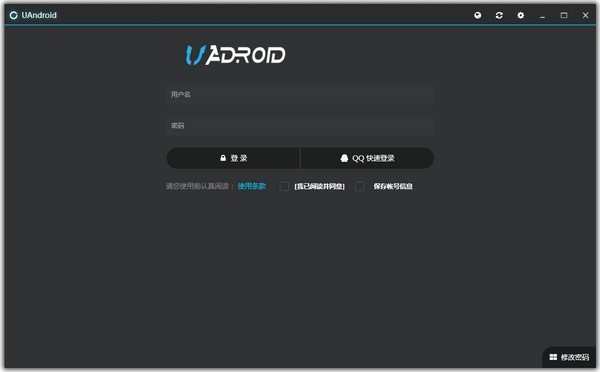
Task: Enable the 保存帐号信息 checkbox
Action: click(x=360, y=186)
